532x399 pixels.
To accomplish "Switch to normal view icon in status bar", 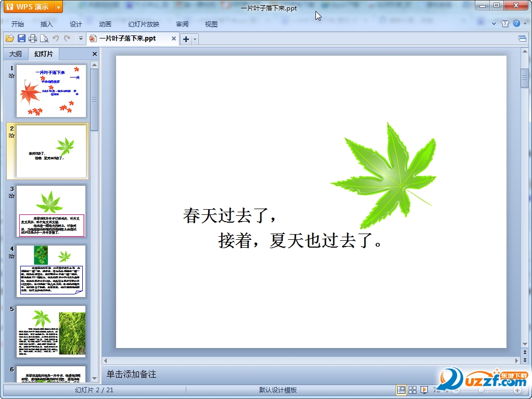I will 401,390.
